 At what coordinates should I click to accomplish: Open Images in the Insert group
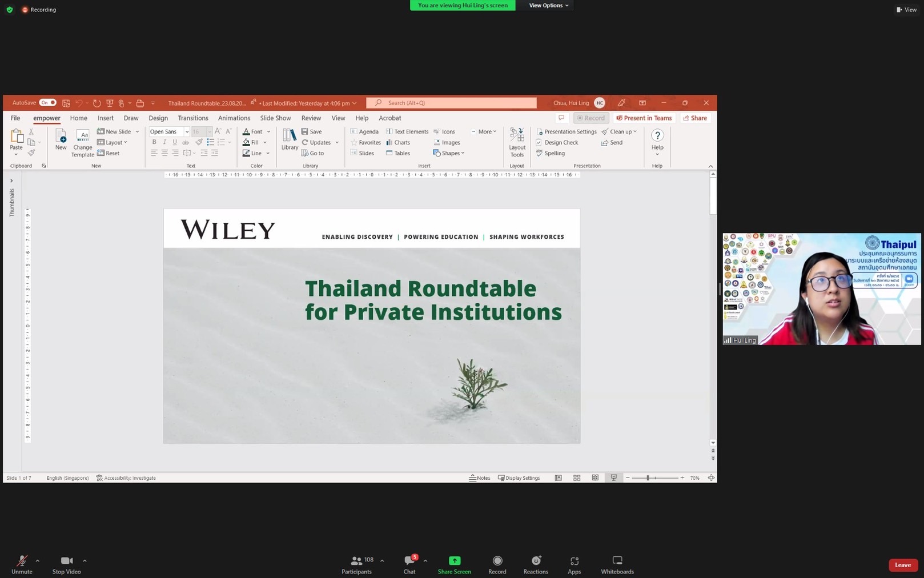[447, 142]
